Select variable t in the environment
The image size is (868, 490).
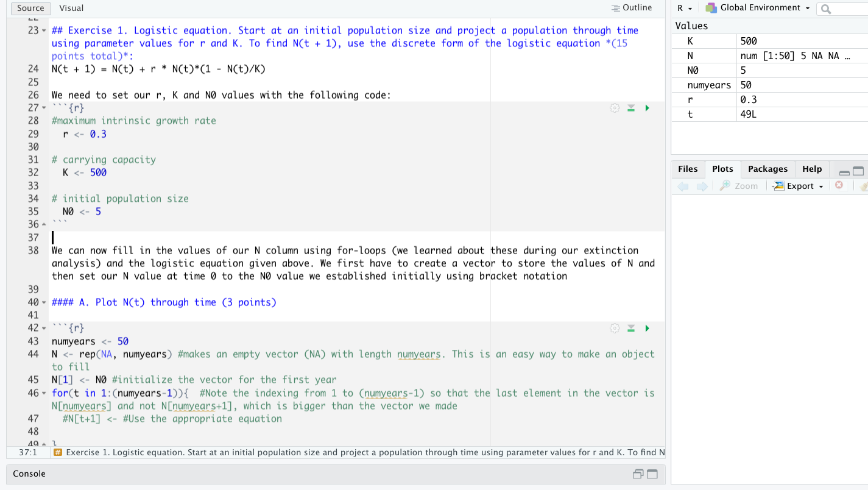click(x=690, y=114)
